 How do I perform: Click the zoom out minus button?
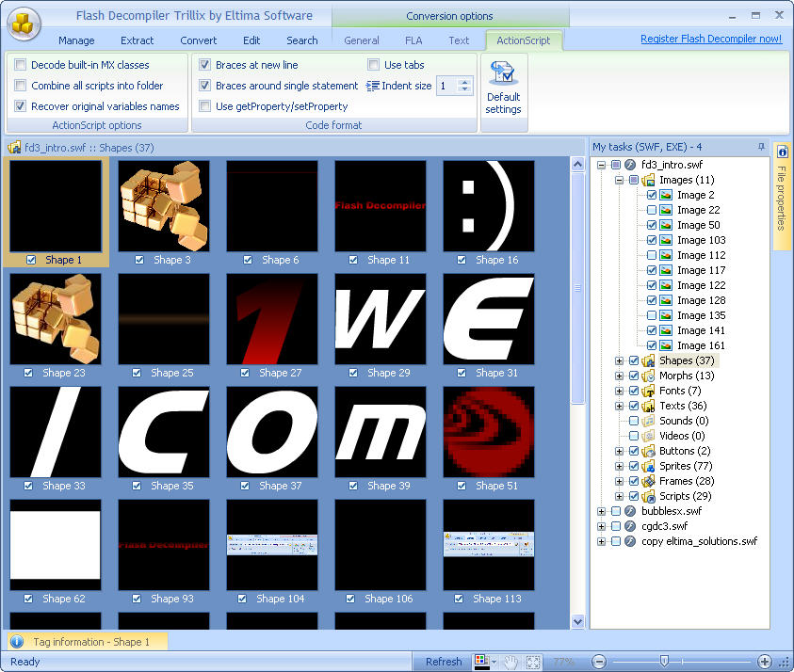599,662
